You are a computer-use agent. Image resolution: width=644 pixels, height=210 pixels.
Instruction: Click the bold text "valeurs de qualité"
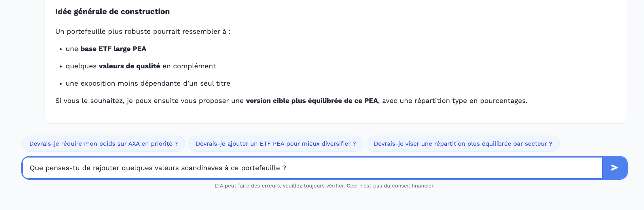(x=129, y=66)
